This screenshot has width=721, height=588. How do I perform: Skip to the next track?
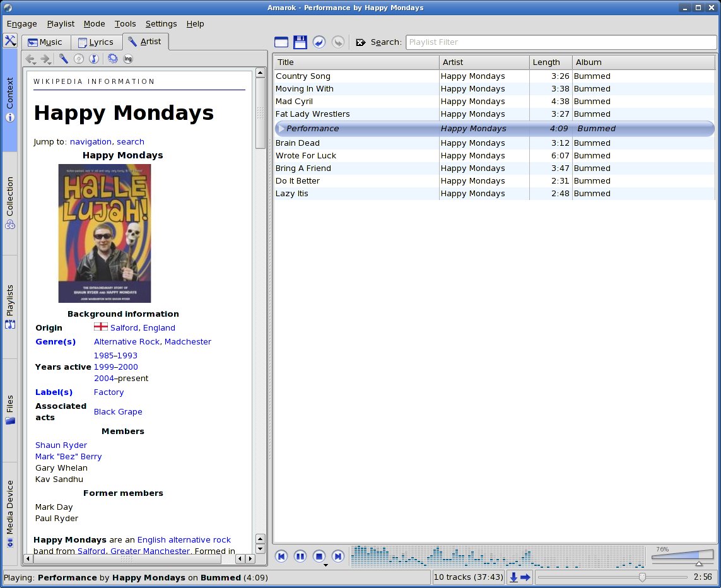pos(338,556)
